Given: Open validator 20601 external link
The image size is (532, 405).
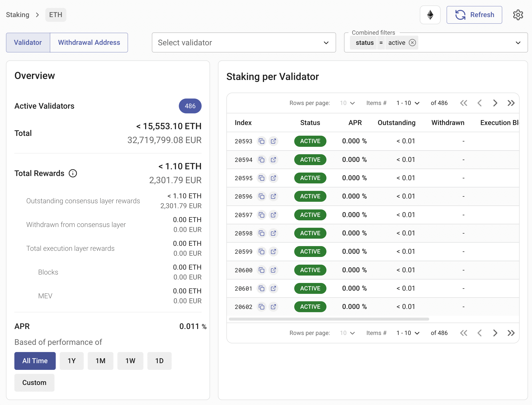Looking at the screenshot, I should coord(273,288).
